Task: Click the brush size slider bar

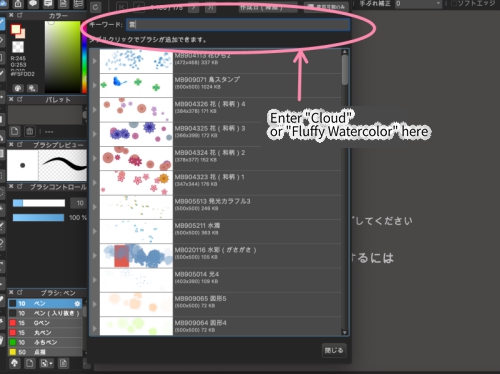Action: 39,203
